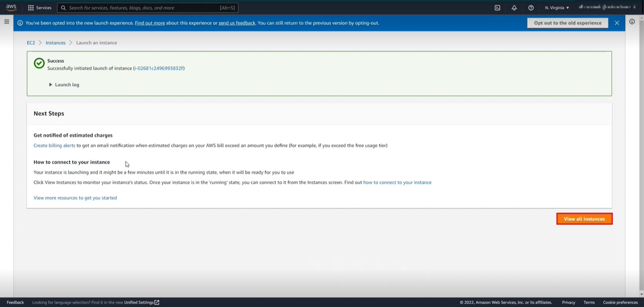Click the Get notified of estimated charges heading
644x307 pixels.
(x=73, y=135)
